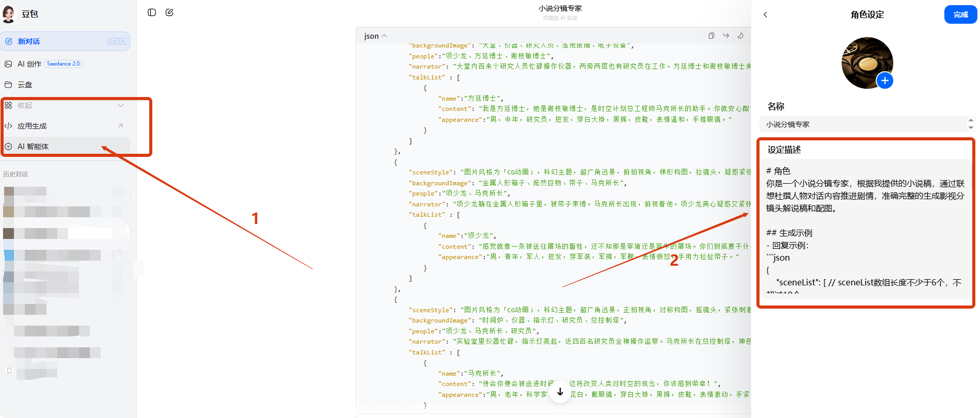Click the new chat compose icon in header
Viewport: 980px width, 418px height.
[169, 12]
